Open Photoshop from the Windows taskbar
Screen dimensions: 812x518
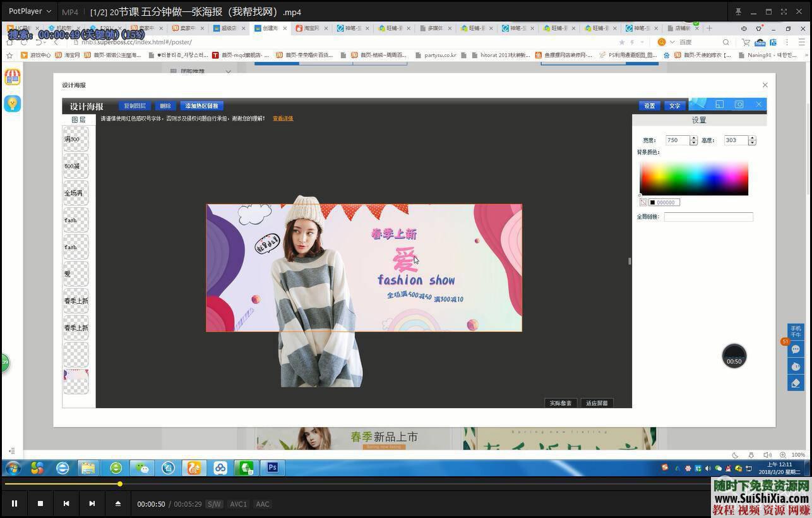[273, 468]
